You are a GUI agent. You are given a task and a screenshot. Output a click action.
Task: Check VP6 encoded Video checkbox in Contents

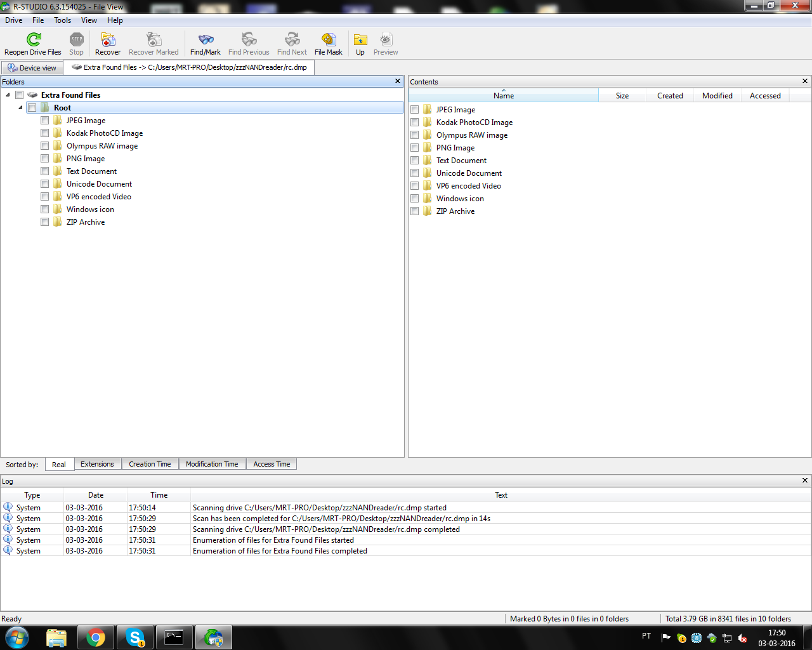pos(415,186)
